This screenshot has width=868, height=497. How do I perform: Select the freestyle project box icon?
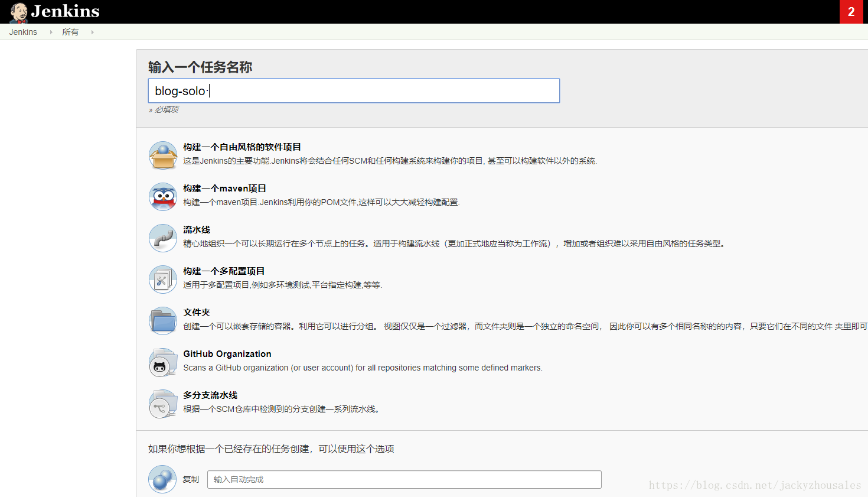coord(163,155)
